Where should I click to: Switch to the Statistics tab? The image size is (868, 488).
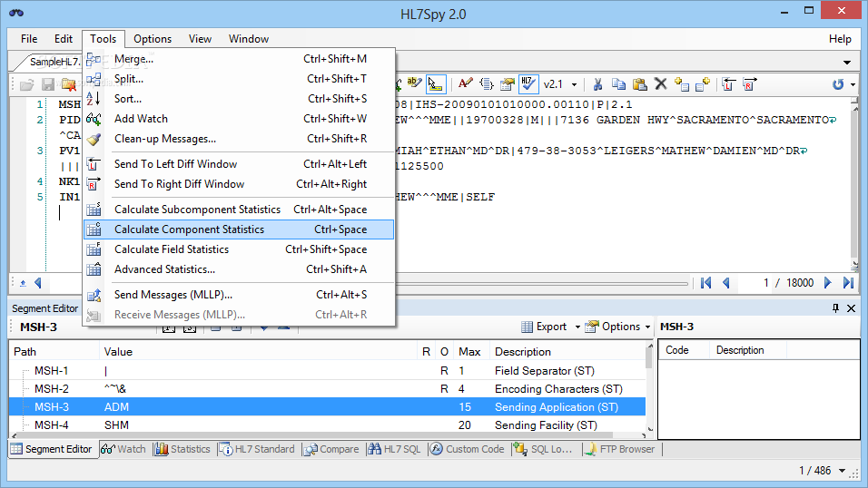[183, 449]
